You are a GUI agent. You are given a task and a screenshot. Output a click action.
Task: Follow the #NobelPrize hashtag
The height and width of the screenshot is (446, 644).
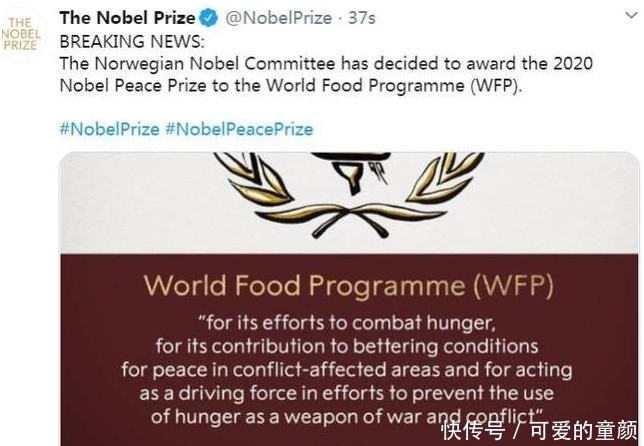click(109, 129)
